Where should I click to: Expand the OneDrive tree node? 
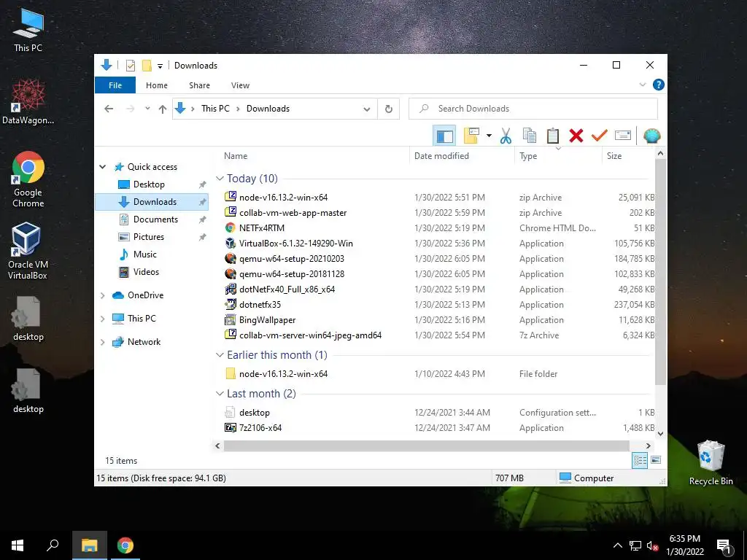point(102,295)
